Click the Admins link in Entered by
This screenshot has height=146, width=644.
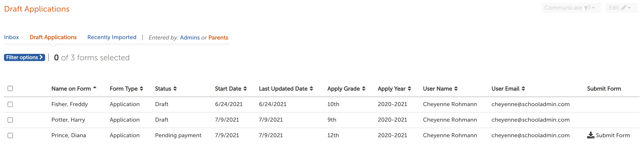click(x=190, y=37)
